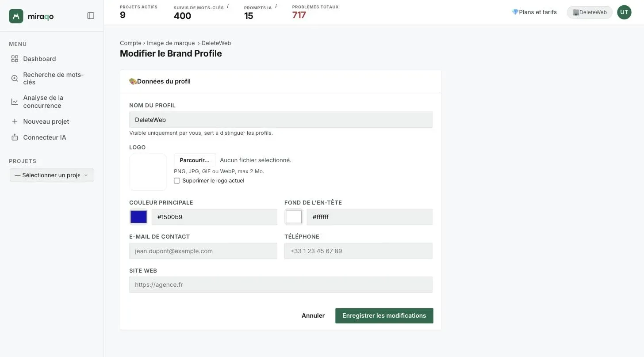Click the diamond icon before Plans et tarifs
The width and height of the screenshot is (644, 357).
(515, 12)
